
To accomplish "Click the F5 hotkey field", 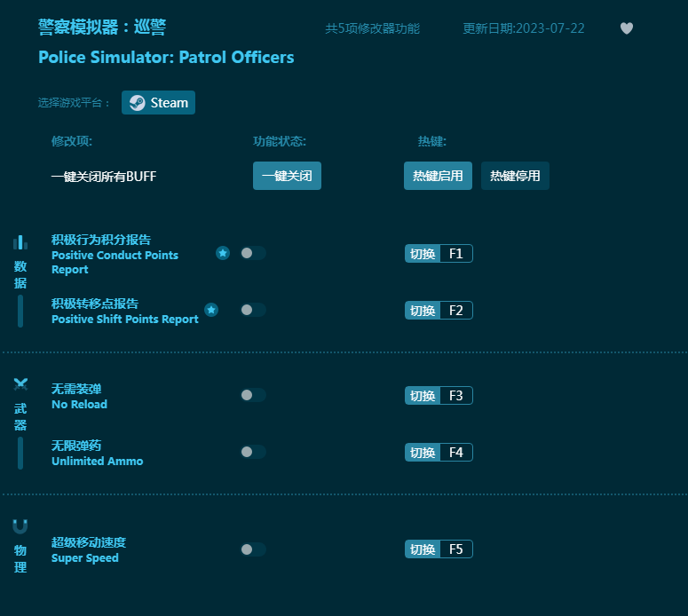I will (x=456, y=549).
